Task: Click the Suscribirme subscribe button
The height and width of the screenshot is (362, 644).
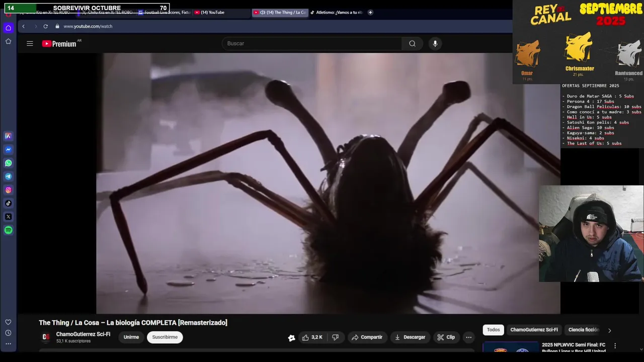Action: coord(165,337)
